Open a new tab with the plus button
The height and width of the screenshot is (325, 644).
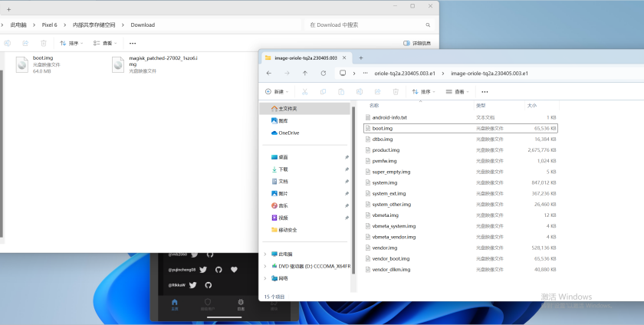tap(361, 57)
